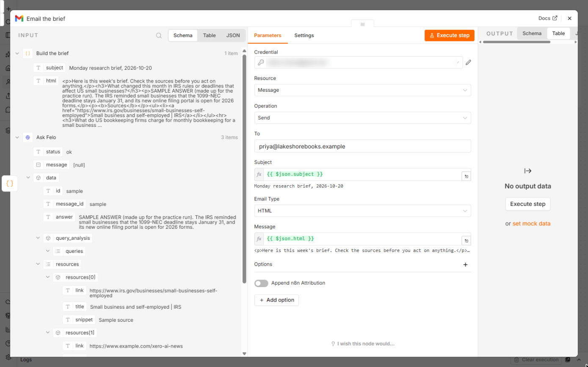Switch INPUT view to Schema
The width and height of the screenshot is (588, 367).
(183, 36)
